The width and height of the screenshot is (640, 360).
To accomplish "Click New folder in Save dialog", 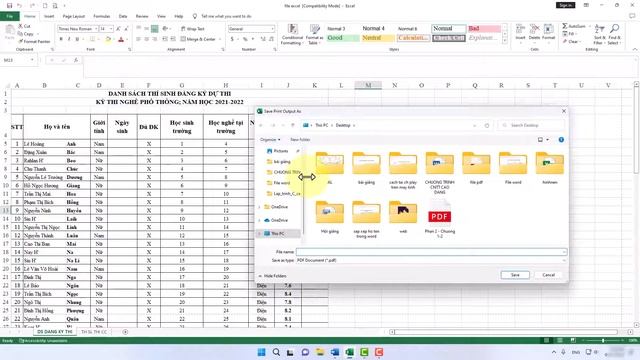I will pos(300,140).
